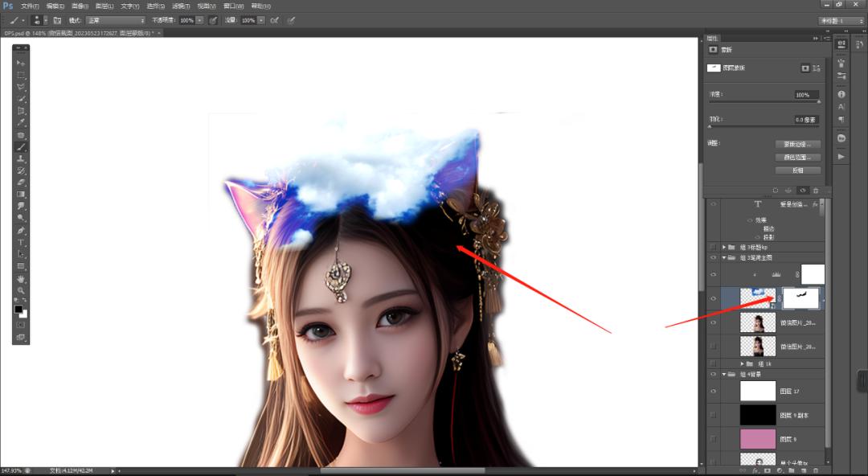868x476 pixels.
Task: Hide the 图层 17 white layer
Action: pyautogui.click(x=713, y=392)
